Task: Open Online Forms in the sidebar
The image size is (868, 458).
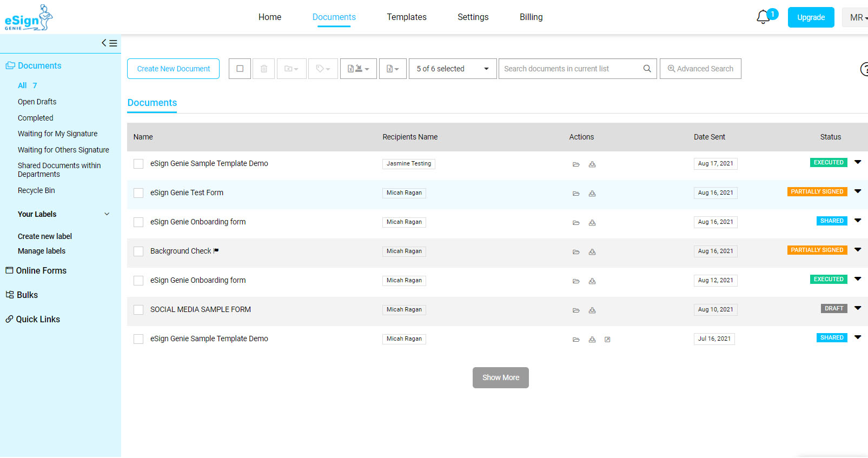Action: tap(36, 270)
